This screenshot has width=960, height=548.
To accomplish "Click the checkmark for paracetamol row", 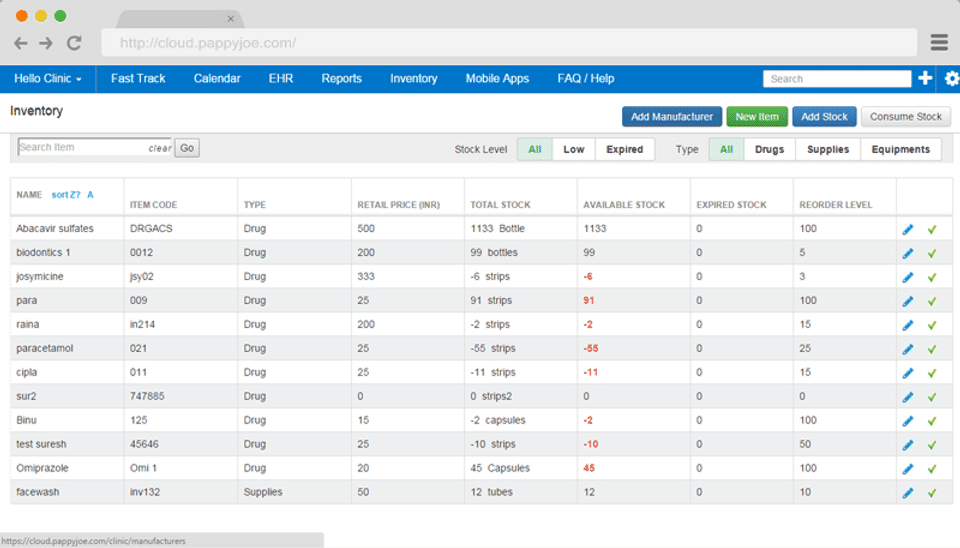I will click(x=932, y=349).
